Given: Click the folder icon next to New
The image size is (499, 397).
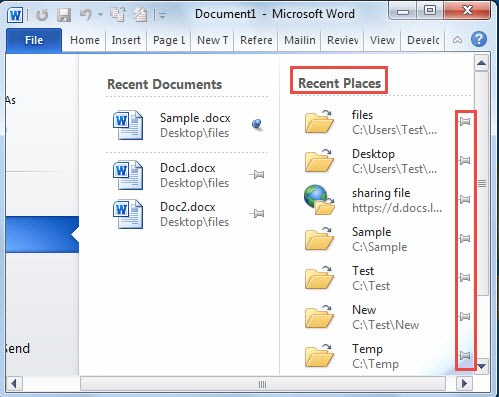Looking at the screenshot, I should coord(319,317).
